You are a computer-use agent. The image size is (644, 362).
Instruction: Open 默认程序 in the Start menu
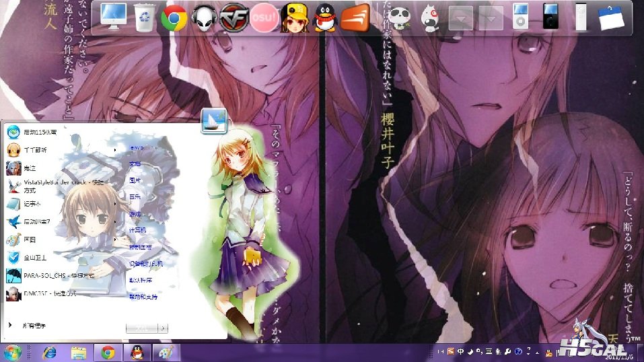141,280
